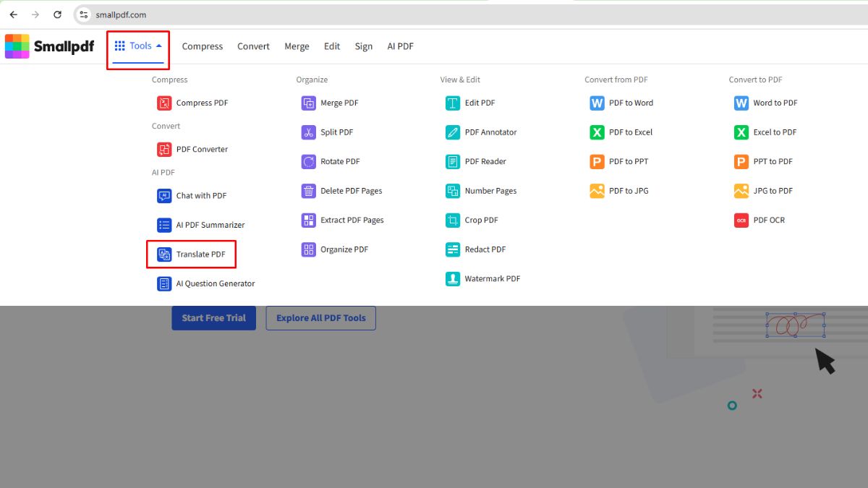Open the PDF OCR link
Screen dimensions: 868x488
coord(769,221)
